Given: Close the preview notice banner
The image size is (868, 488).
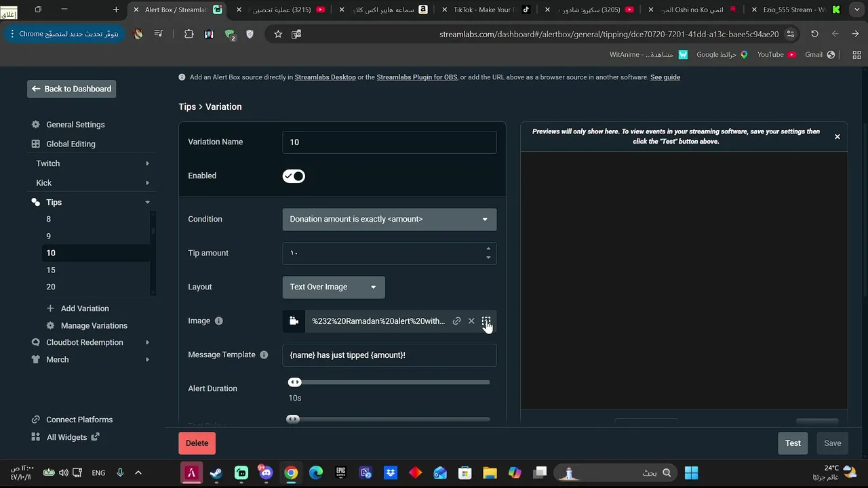Looking at the screenshot, I should pyautogui.click(x=837, y=137).
